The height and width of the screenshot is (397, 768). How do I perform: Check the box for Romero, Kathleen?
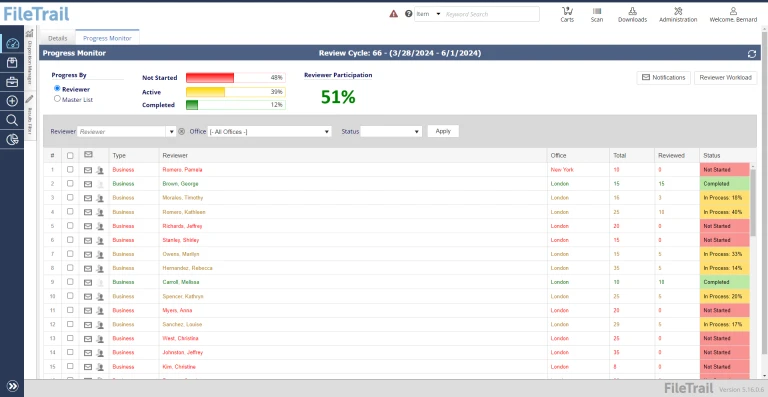[x=70, y=211]
